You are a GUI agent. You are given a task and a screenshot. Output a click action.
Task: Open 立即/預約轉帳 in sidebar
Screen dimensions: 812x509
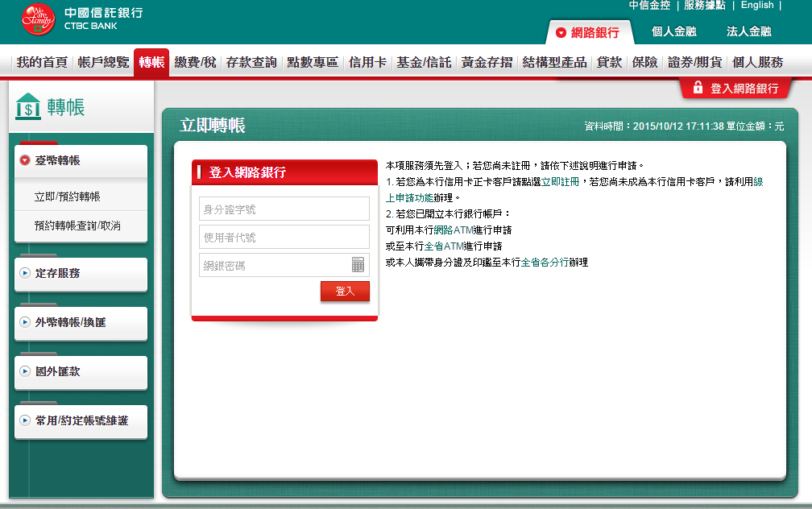68,197
